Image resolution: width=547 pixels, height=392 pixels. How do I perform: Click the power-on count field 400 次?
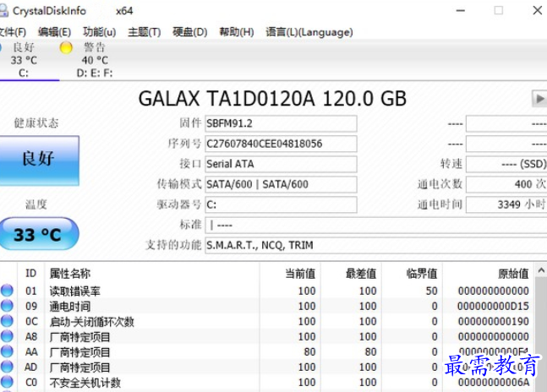click(506, 184)
